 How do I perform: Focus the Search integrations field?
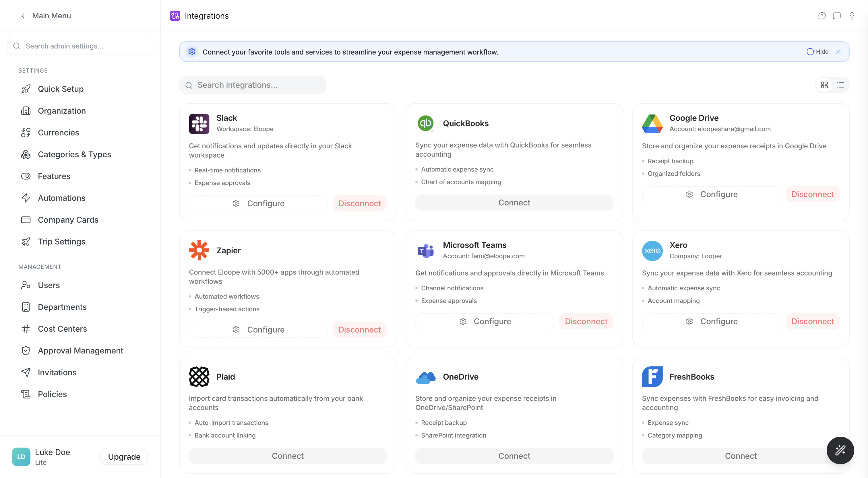253,85
